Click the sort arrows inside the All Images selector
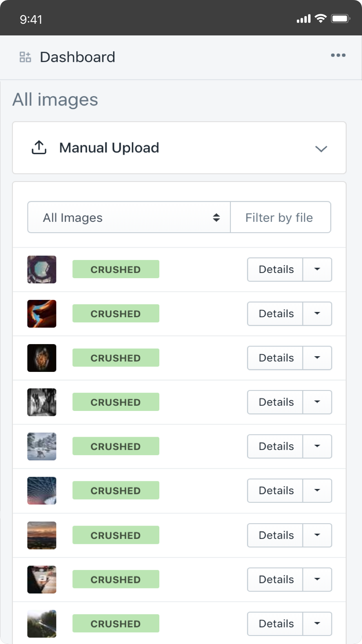Screen dimensions: 362x644 [x=216, y=217]
